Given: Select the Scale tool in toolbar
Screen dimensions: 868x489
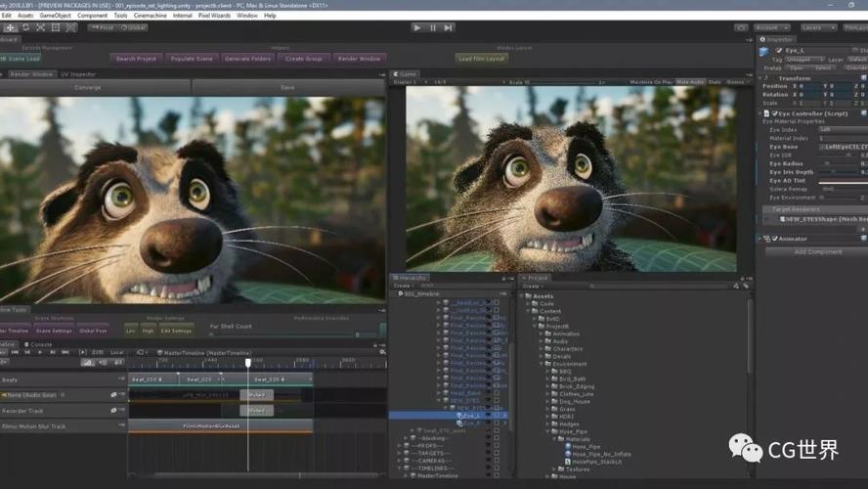Looking at the screenshot, I should pyautogui.click(x=40, y=27).
